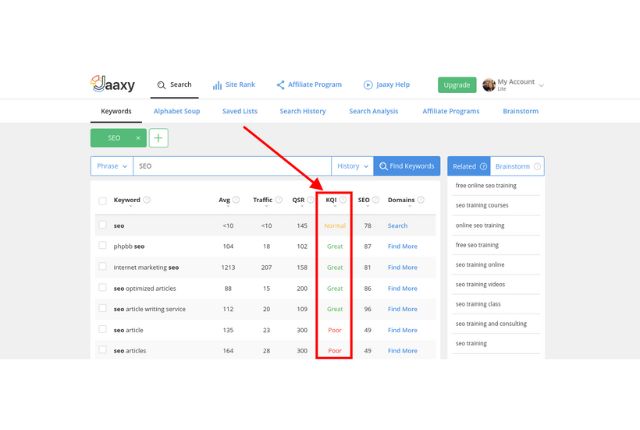Sort by the Keyword column
Screen dimensions: 640x430
127,200
